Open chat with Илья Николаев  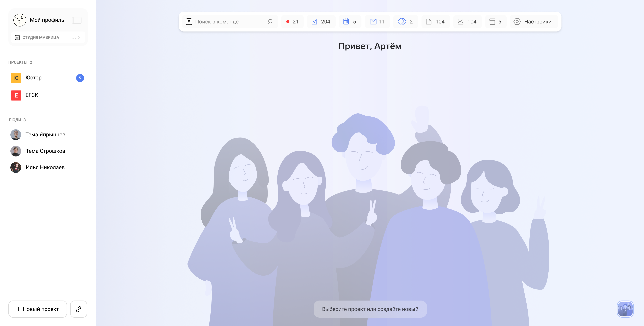(x=45, y=168)
